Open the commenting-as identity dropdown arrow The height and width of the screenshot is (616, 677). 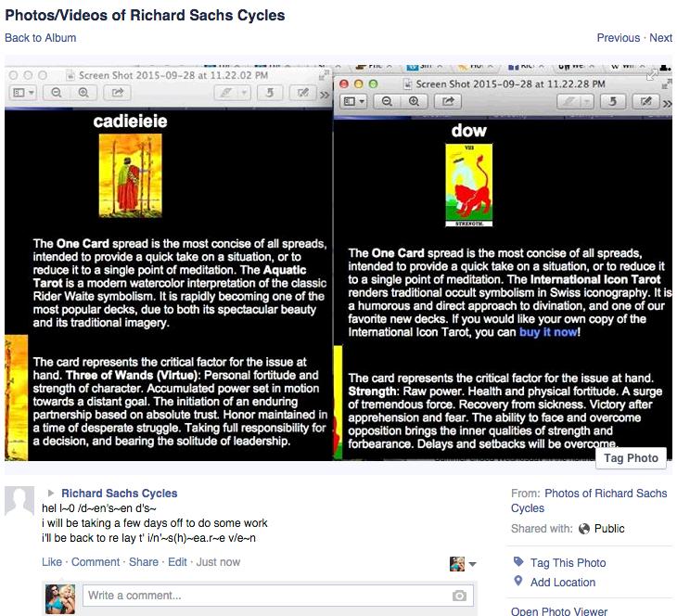(473, 564)
